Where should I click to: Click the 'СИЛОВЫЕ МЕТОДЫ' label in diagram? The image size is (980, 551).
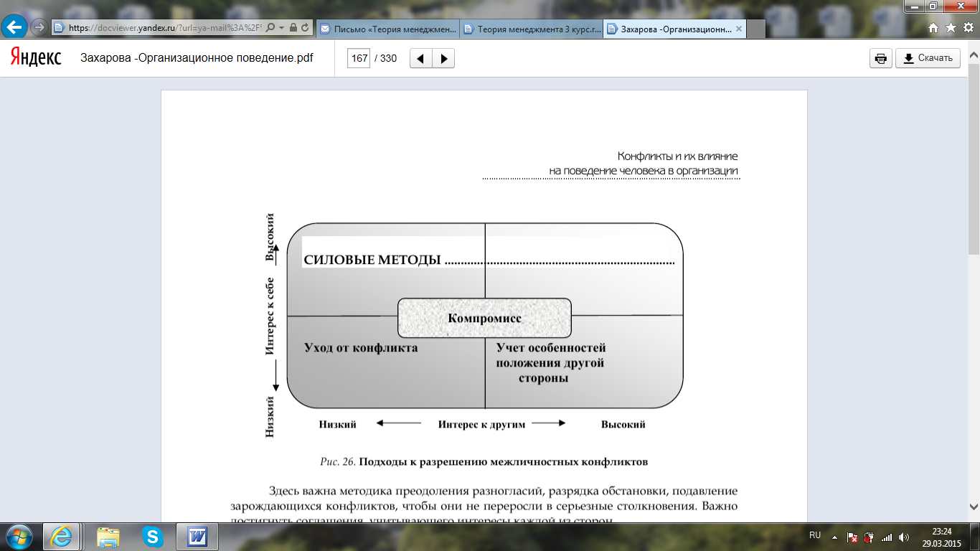[372, 260]
